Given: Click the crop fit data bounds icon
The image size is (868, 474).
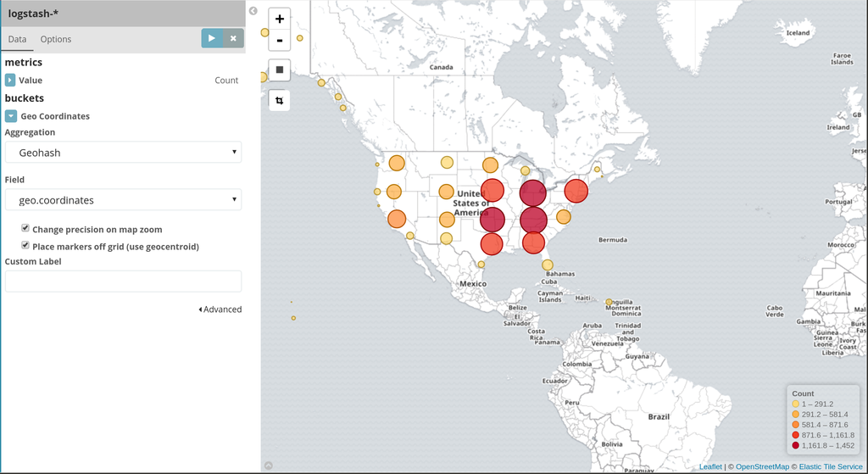Looking at the screenshot, I should (279, 100).
